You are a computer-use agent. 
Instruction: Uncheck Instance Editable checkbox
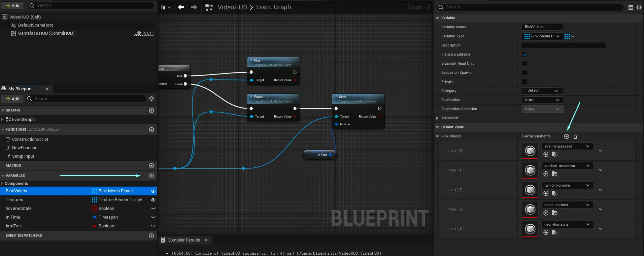click(525, 55)
